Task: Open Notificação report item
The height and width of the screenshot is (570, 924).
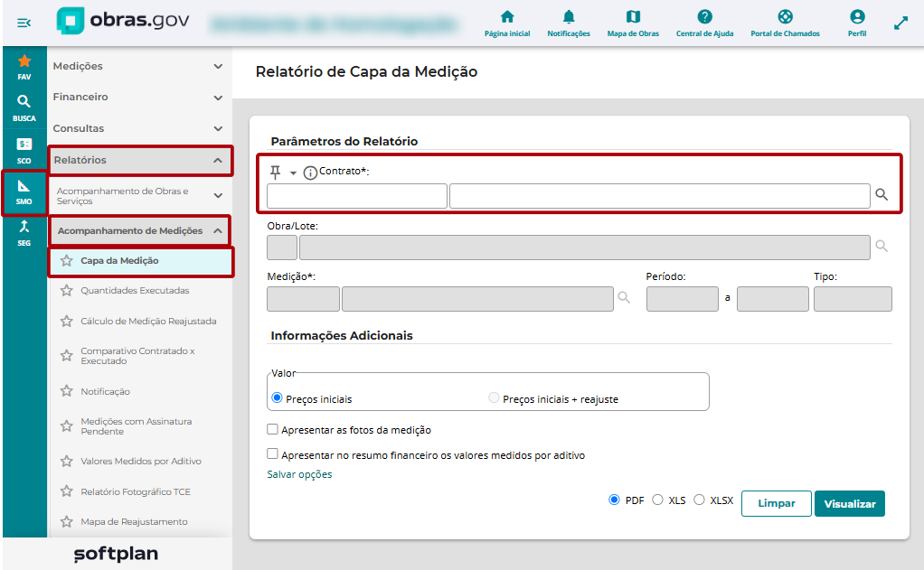Action: tap(106, 391)
